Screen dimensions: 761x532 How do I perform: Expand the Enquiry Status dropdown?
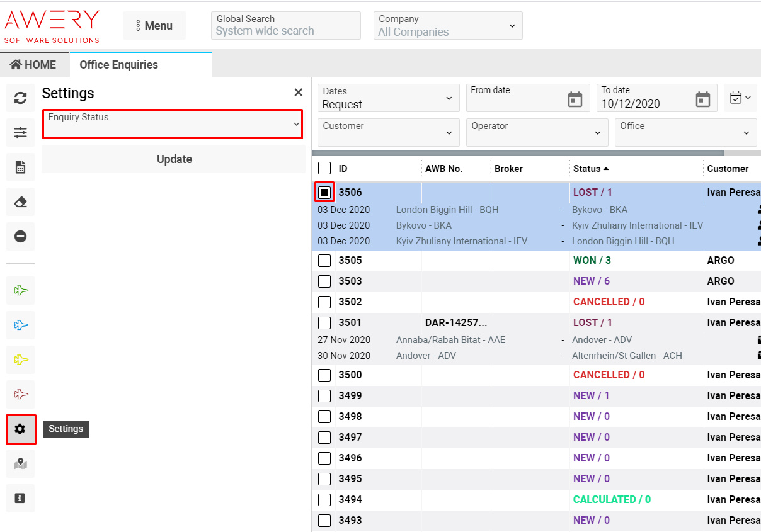point(172,124)
